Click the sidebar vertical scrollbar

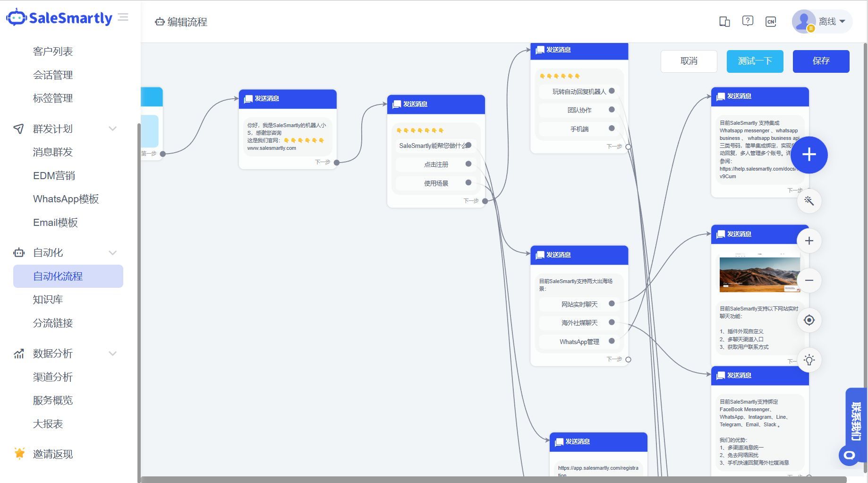pos(139,302)
